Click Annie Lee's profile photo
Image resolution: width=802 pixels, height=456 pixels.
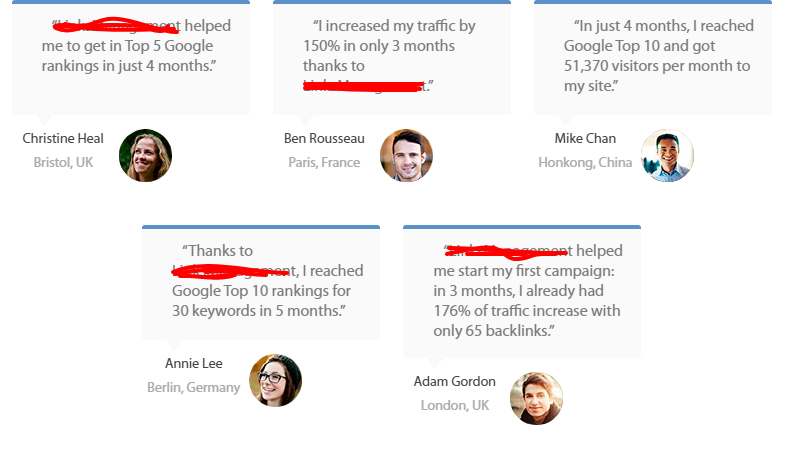pyautogui.click(x=275, y=381)
